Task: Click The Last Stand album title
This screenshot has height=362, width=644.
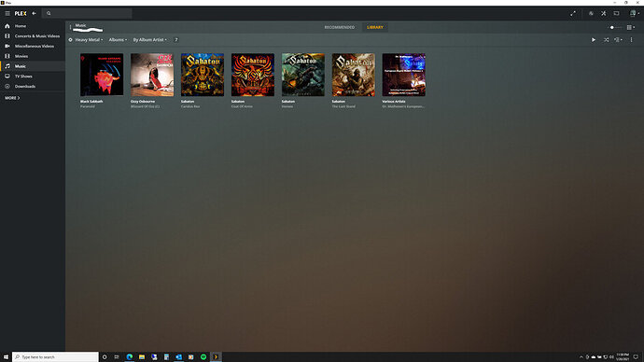Action: pos(343,106)
